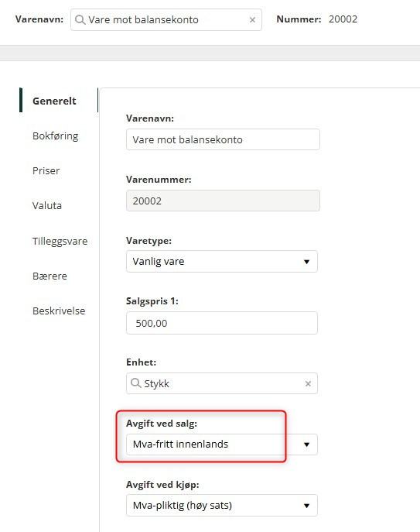Click the Nummer value 20002 at top

(343, 19)
